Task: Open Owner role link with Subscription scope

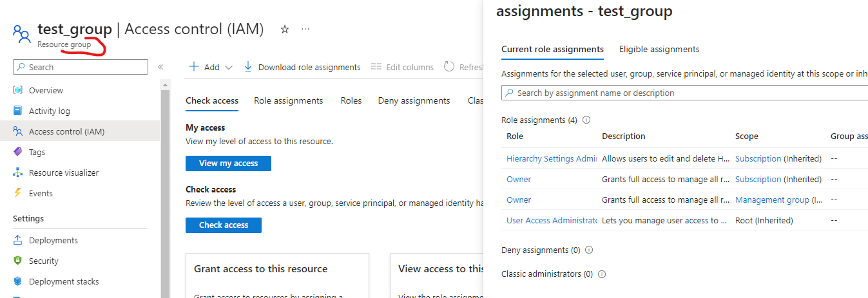Action: point(519,179)
